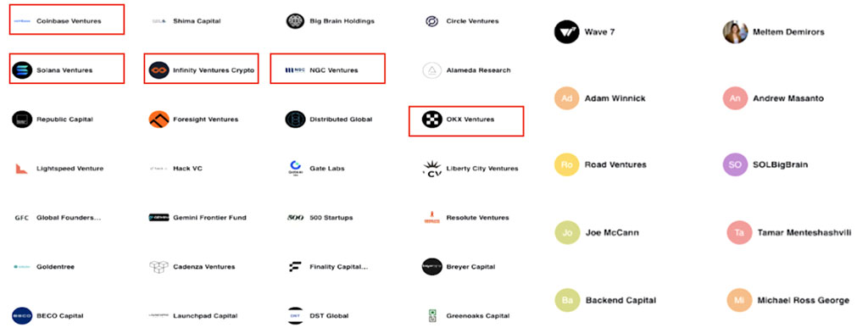868x328 pixels.
Task: Click the OKX Ventures checkered logo
Action: click(x=431, y=119)
